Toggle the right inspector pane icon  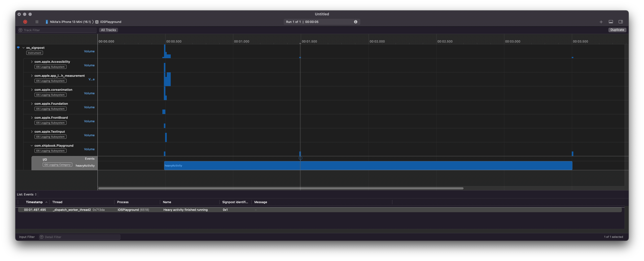pos(620,22)
